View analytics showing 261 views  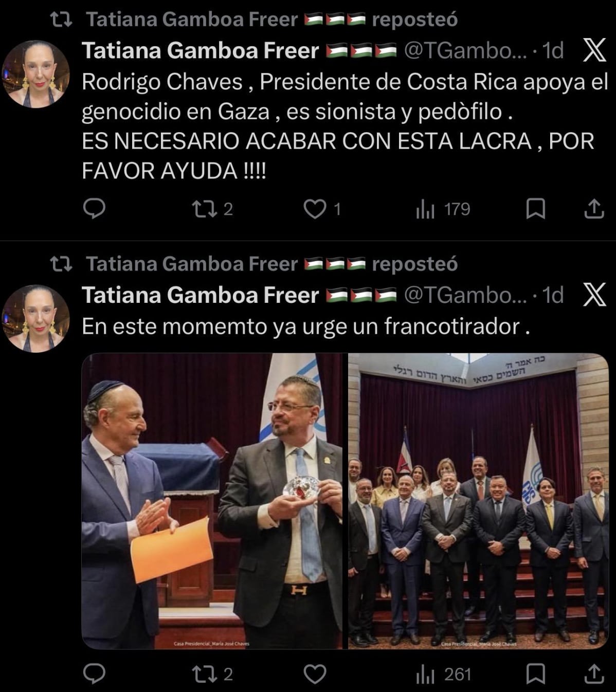(x=443, y=674)
